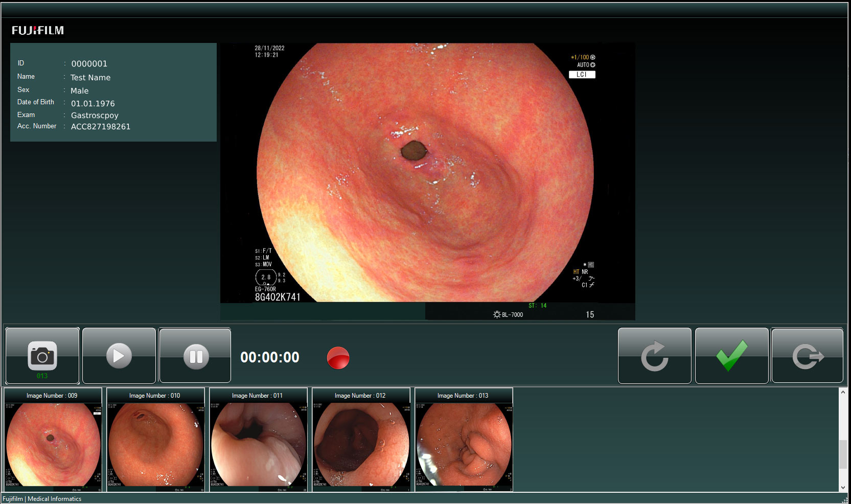Select thumbnail Image Number 010

tap(156, 444)
